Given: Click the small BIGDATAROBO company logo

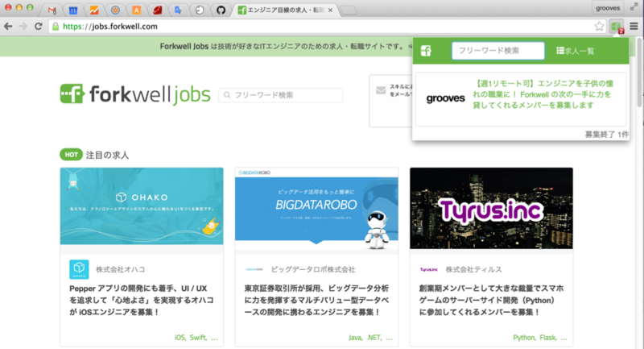Looking at the screenshot, I should coord(254,269).
